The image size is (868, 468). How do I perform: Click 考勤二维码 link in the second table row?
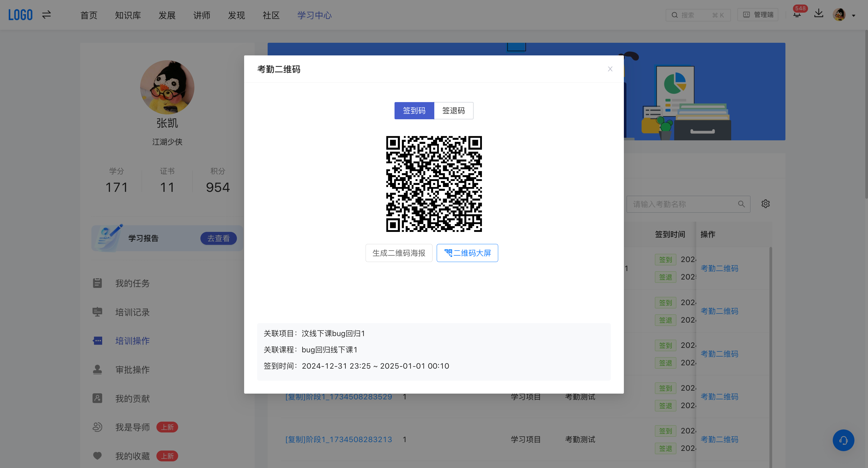tap(719, 311)
